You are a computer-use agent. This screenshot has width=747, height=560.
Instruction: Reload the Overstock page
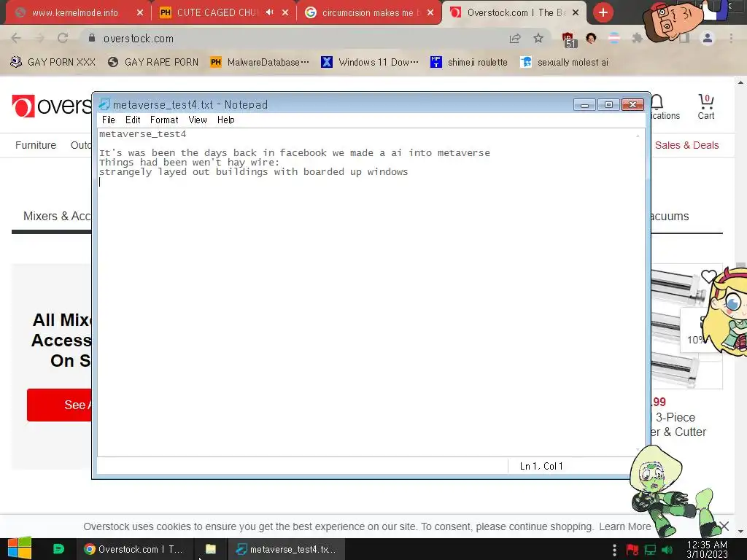(63, 38)
